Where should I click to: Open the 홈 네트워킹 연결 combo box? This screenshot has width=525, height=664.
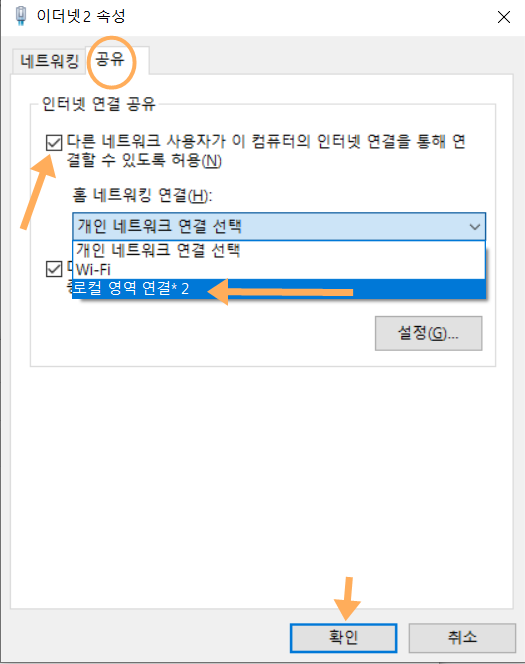279,227
